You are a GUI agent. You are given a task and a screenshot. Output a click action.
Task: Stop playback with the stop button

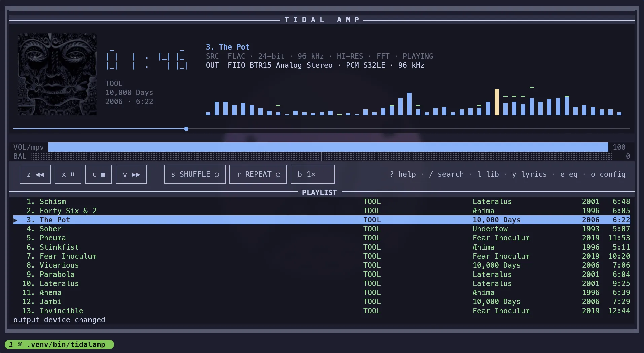99,174
